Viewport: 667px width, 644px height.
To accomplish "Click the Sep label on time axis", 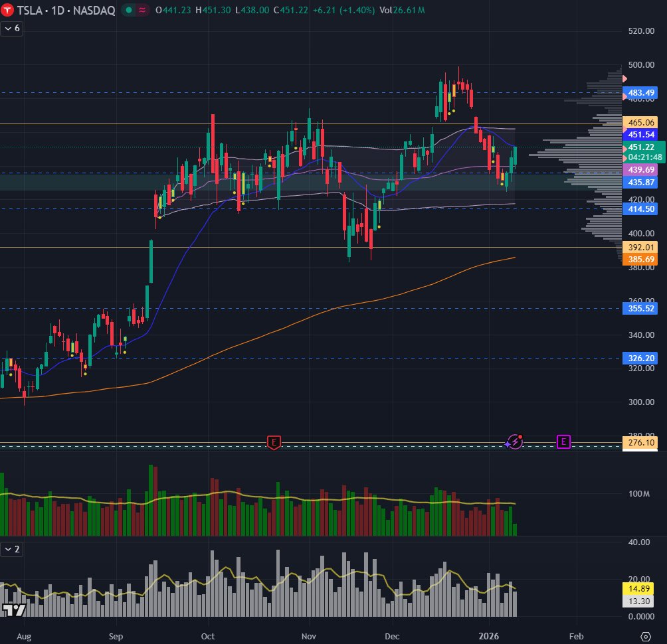I will click(116, 636).
